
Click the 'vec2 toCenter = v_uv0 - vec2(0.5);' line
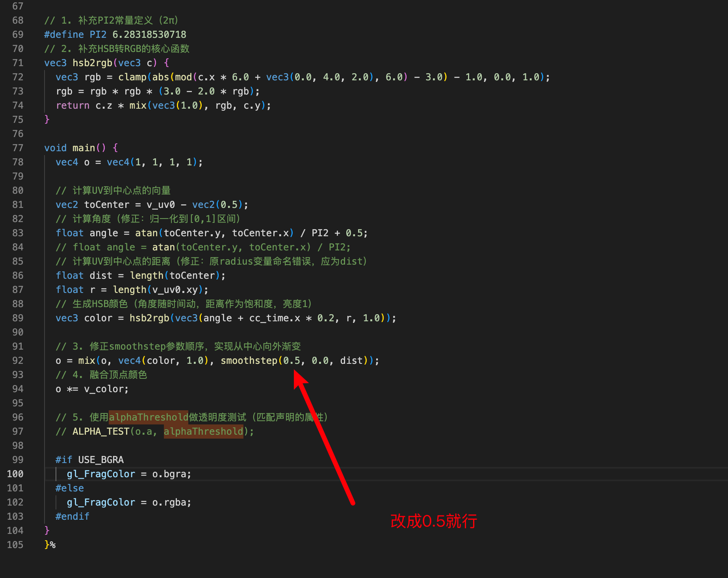point(152,204)
